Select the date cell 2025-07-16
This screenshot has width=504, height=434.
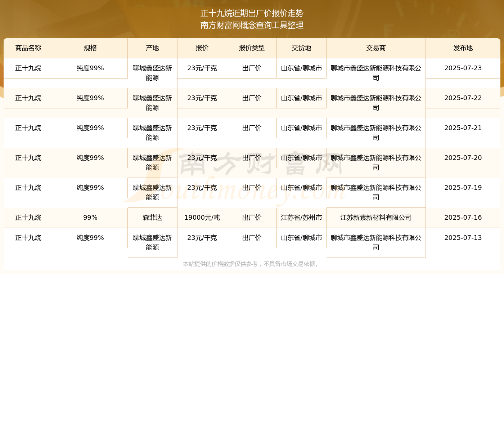(463, 218)
